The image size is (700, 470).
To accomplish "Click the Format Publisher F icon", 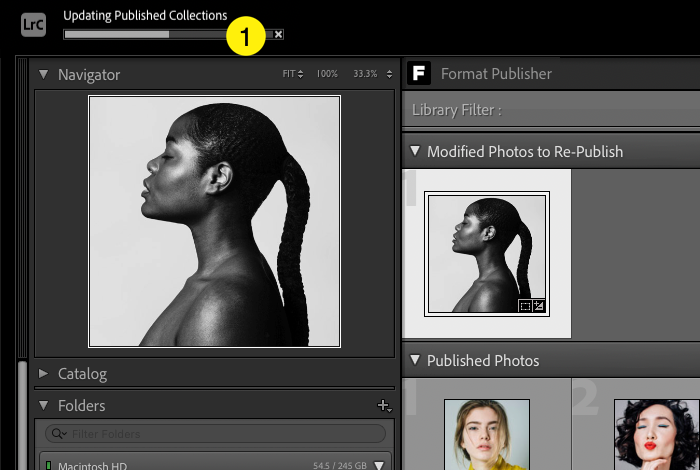I will [420, 73].
